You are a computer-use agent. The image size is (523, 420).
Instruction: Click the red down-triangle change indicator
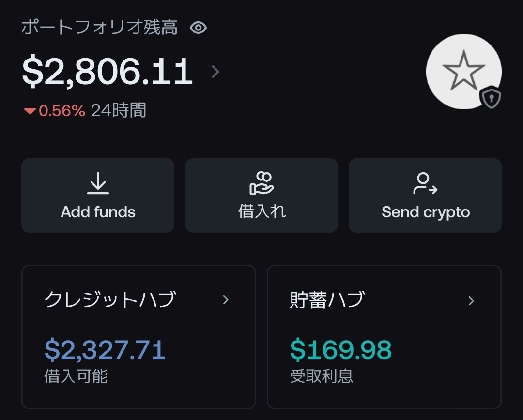(30, 111)
